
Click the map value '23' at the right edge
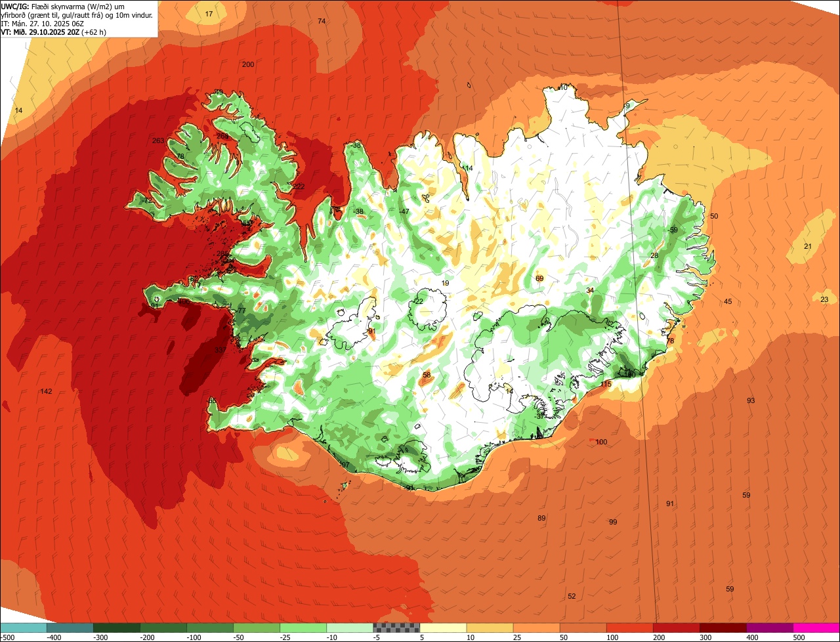pos(824,299)
